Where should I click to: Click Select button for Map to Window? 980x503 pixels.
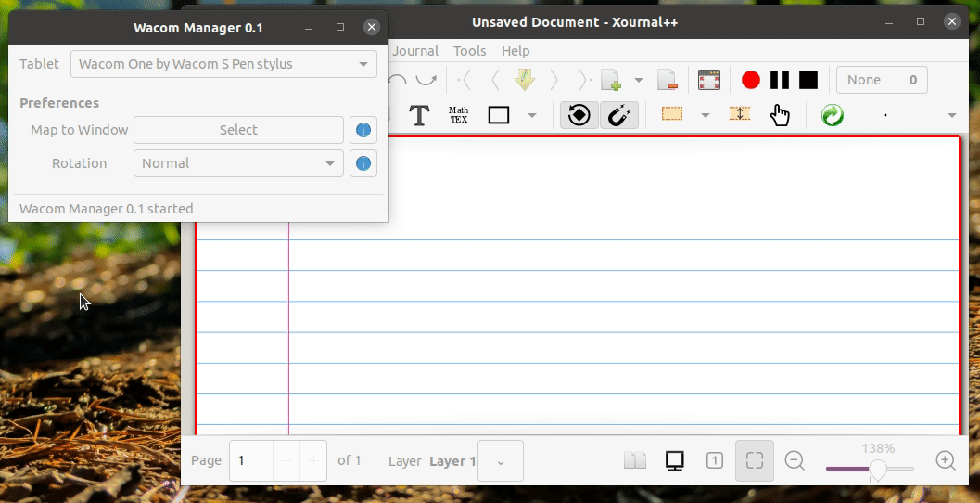pos(239,130)
